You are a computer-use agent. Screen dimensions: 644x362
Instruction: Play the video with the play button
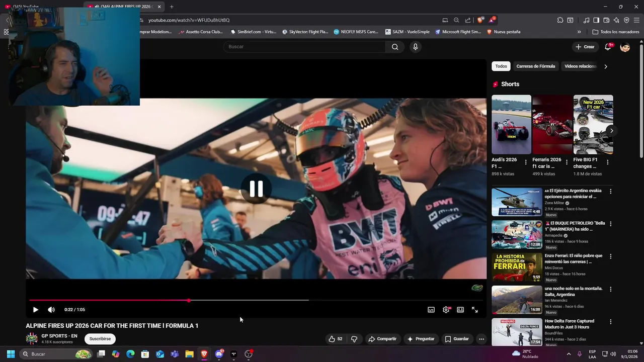(x=35, y=310)
